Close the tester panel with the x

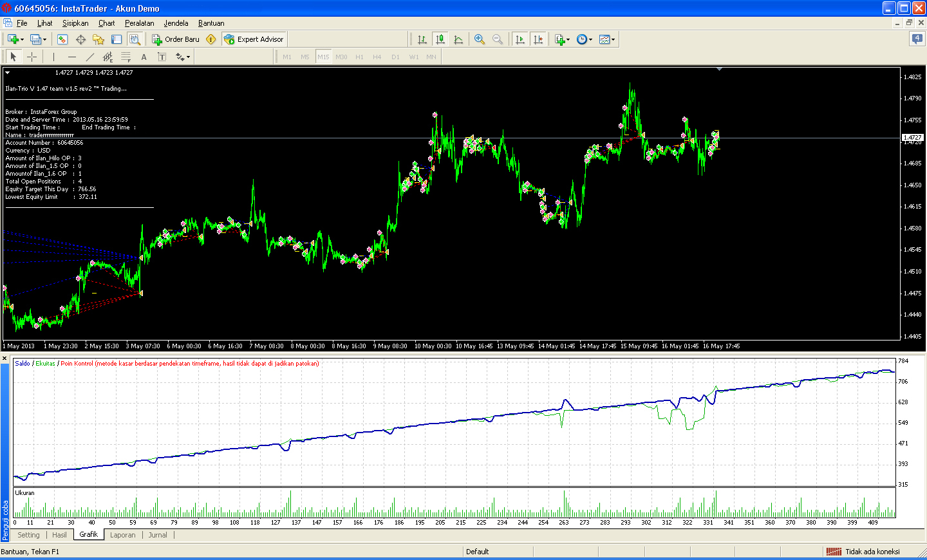click(x=5, y=358)
